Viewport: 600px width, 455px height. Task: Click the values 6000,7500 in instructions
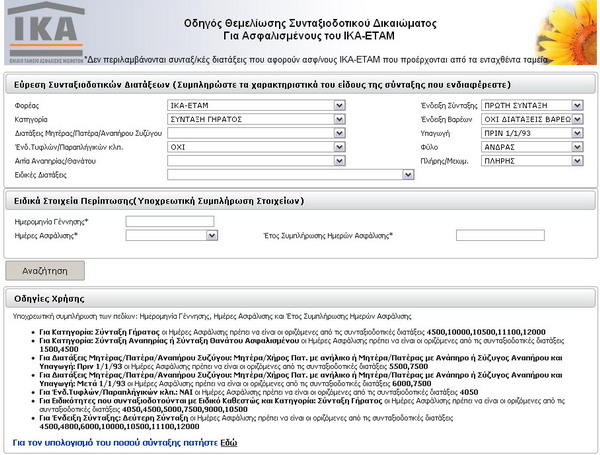(x=412, y=383)
